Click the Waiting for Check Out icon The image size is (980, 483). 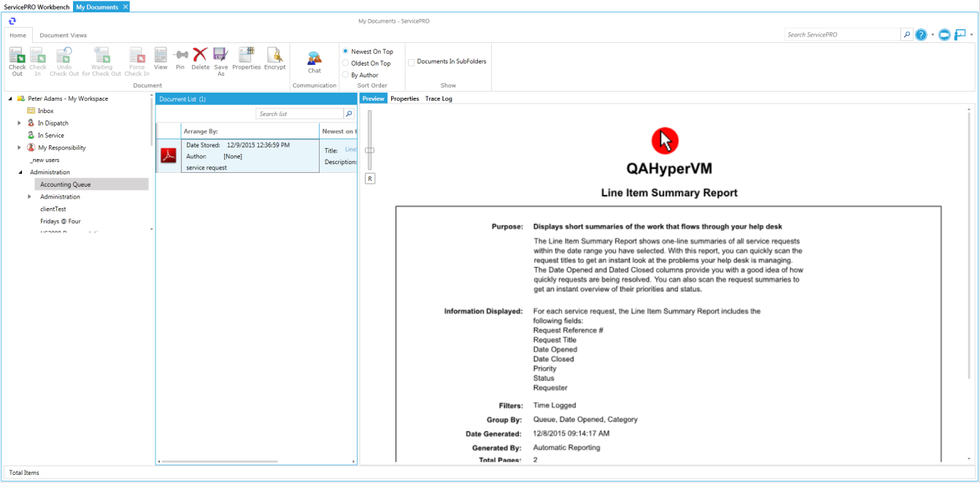coord(102,55)
